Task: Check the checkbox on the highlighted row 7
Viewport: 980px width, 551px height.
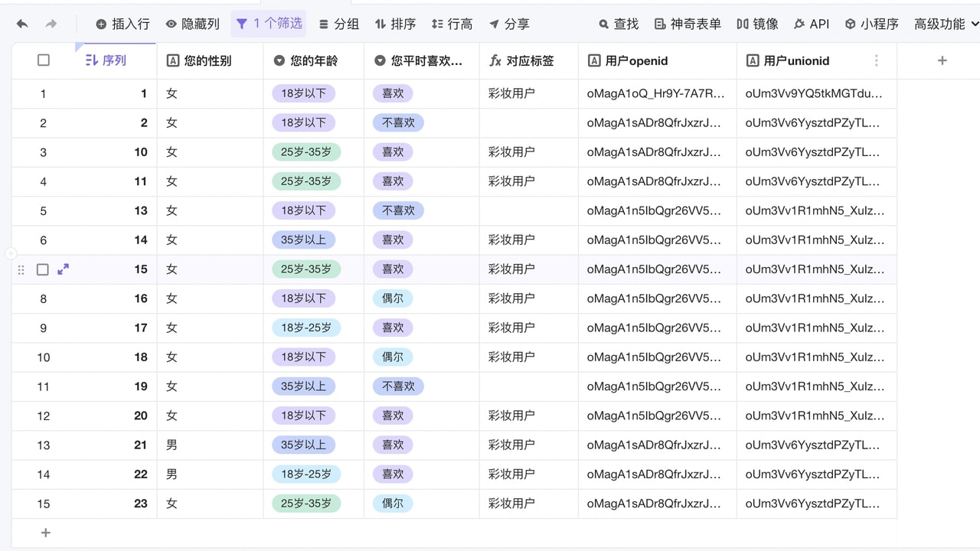Action: (44, 269)
